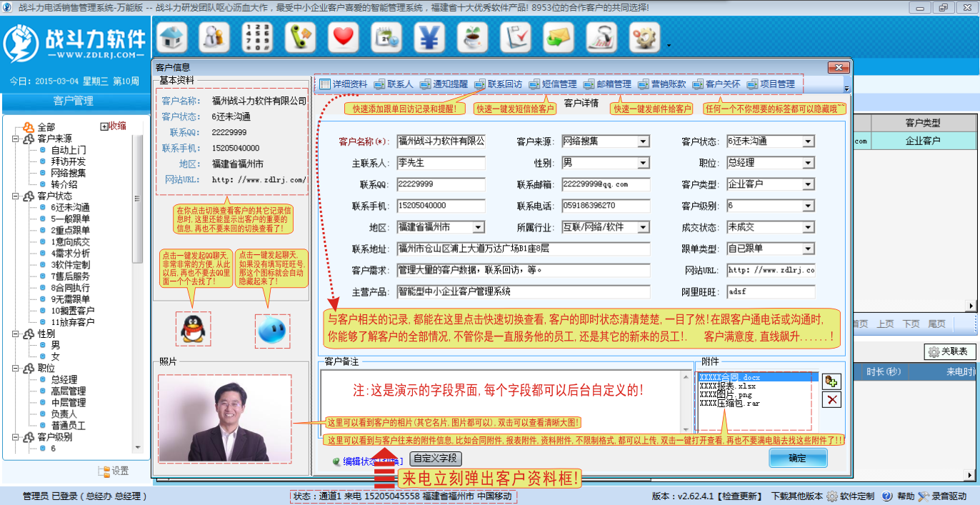This screenshot has height=505, width=980.
Task: Click the 客户管理 sidebar header
Action: pyautogui.click(x=73, y=101)
